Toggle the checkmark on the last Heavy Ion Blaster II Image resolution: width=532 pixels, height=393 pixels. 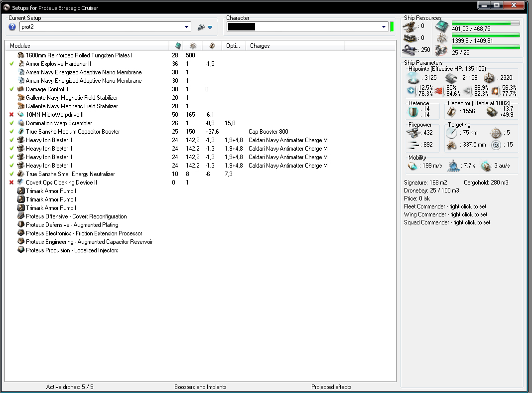click(x=11, y=166)
